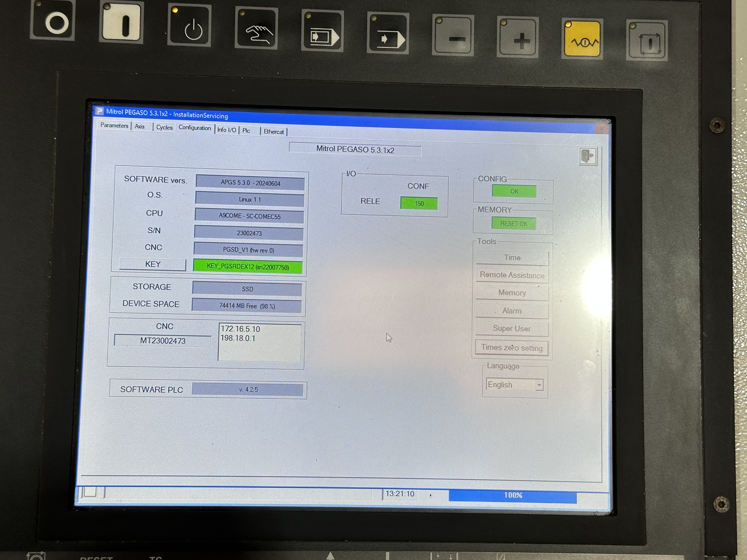Click the MT23002473 CNC name field
The image size is (747, 560).
point(162,341)
